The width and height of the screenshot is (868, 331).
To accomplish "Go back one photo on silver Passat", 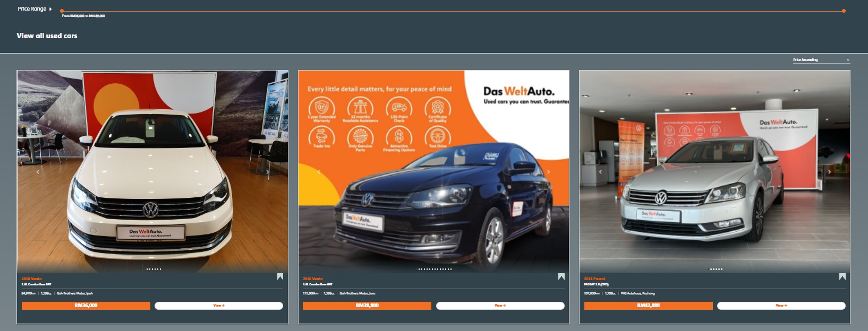I will click(x=600, y=172).
